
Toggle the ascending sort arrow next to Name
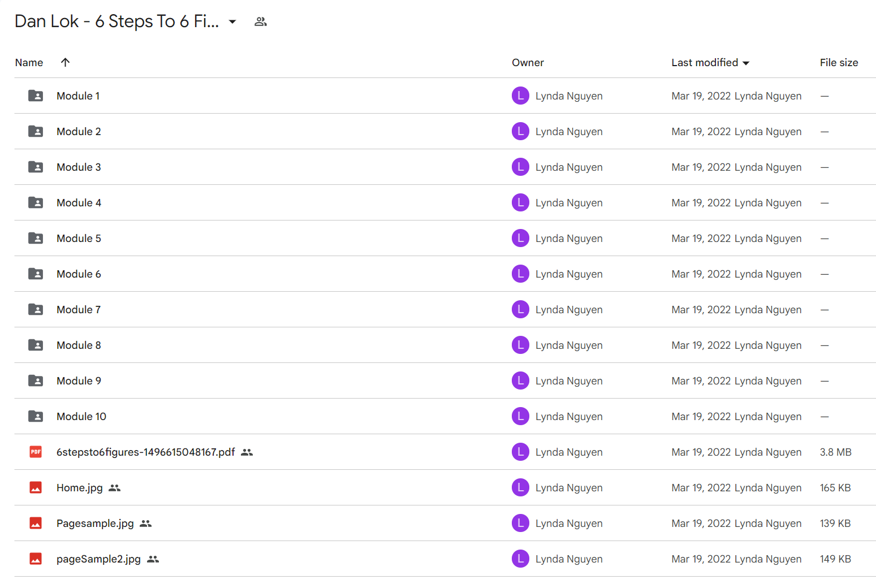[x=65, y=62]
